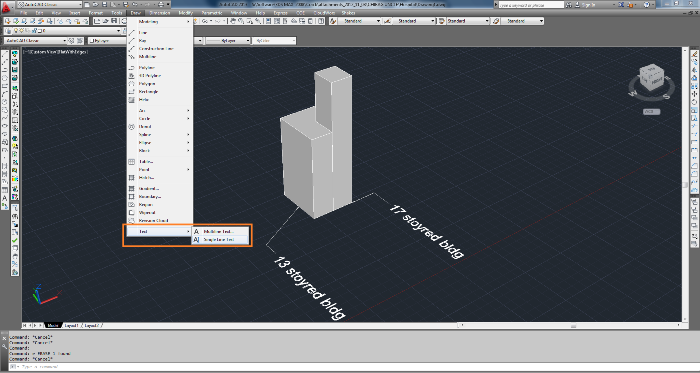Open the Text Style icon in Styles toolbar

[x=333, y=21]
